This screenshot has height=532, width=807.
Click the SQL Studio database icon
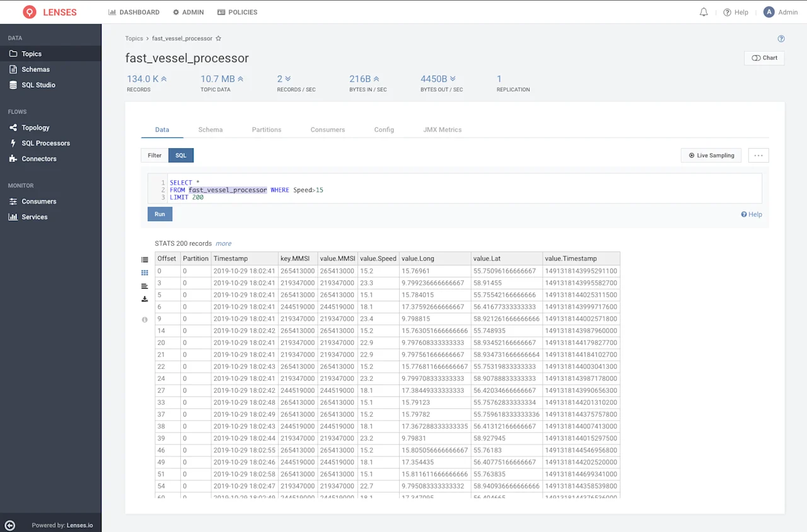(x=13, y=85)
